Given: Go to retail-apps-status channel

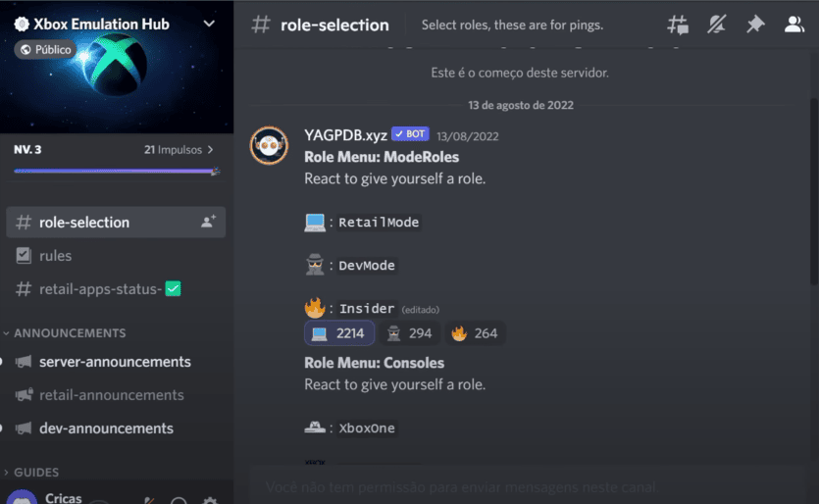Looking at the screenshot, I should pos(98,289).
